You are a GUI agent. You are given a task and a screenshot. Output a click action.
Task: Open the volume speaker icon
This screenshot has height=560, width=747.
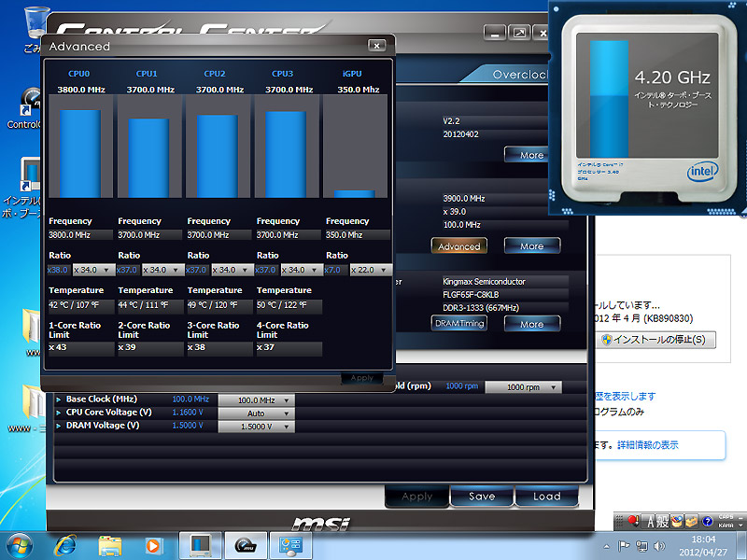[x=660, y=546]
